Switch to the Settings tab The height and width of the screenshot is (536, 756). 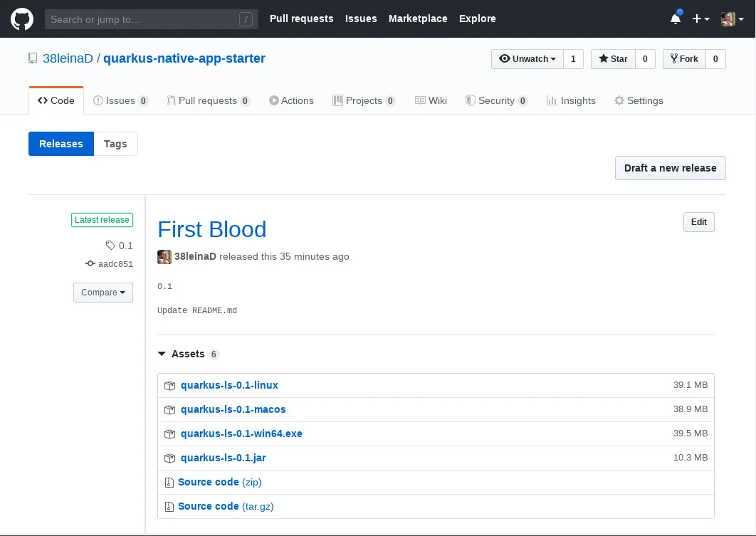[x=639, y=100]
